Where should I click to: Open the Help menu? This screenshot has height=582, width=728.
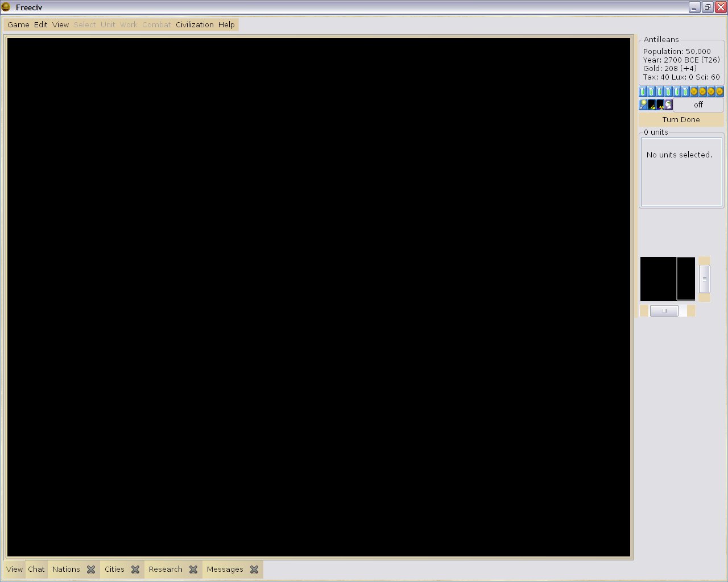226,24
